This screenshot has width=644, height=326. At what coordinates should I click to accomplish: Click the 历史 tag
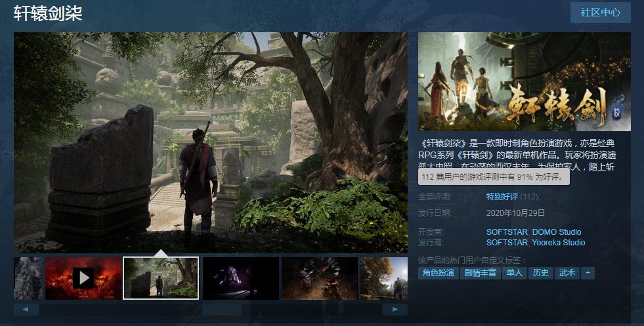click(x=540, y=273)
